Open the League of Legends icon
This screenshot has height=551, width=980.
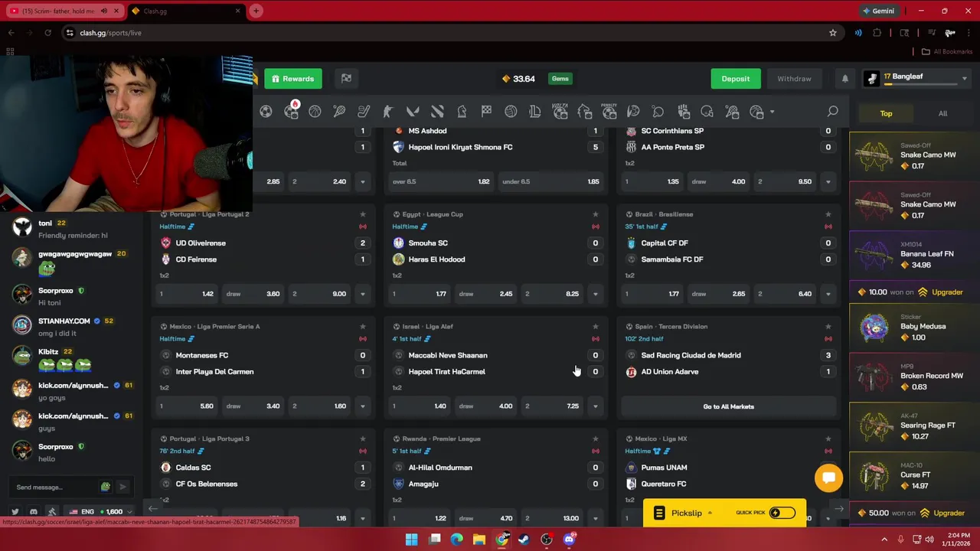point(535,112)
